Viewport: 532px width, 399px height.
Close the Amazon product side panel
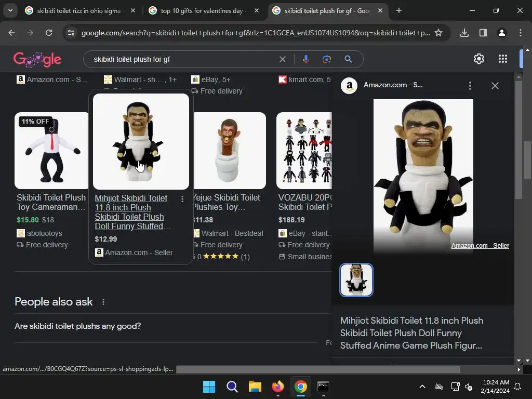pyautogui.click(x=495, y=86)
